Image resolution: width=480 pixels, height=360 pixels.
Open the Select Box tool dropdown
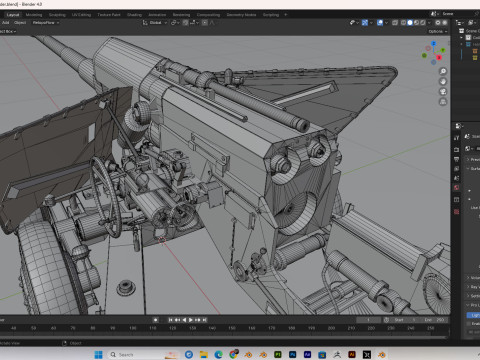pyautogui.click(x=8, y=31)
